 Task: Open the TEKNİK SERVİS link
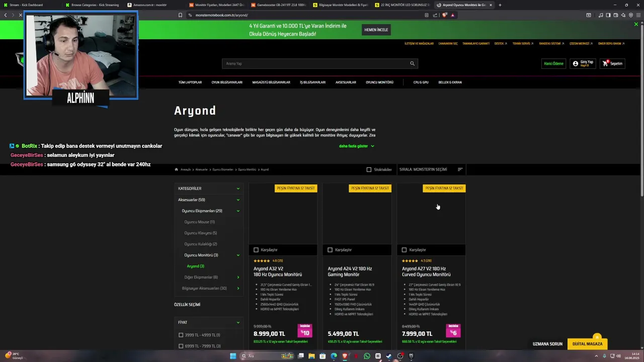coord(523,44)
